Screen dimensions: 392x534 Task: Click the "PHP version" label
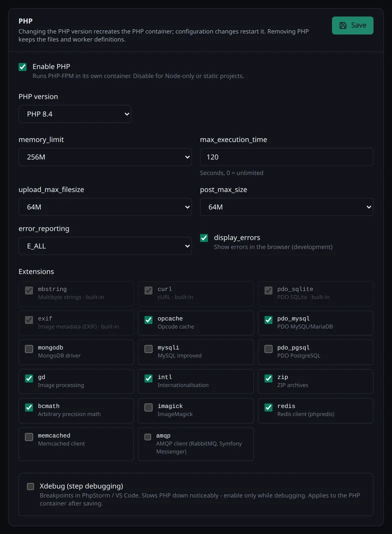pyautogui.click(x=38, y=96)
